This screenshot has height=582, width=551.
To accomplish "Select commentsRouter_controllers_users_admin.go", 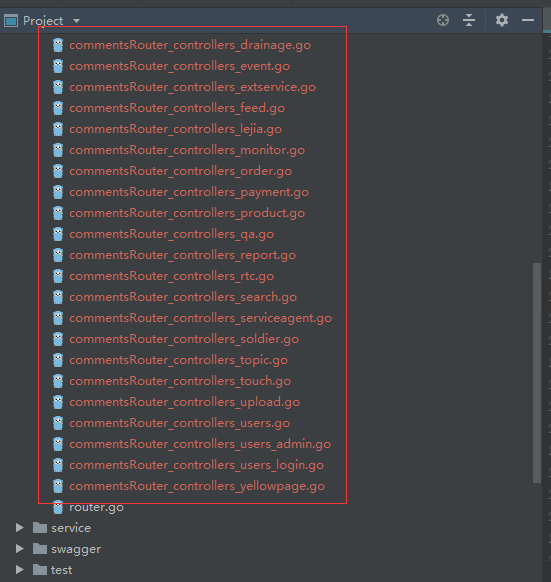I will [200, 444].
